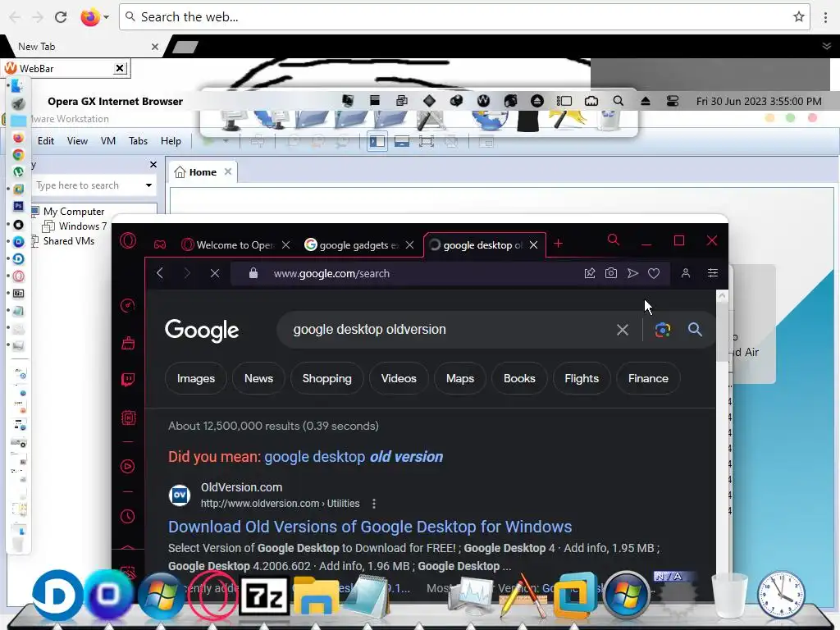840x630 pixels.
Task: Click the Opera GX tab search magnifier
Action: (x=614, y=240)
